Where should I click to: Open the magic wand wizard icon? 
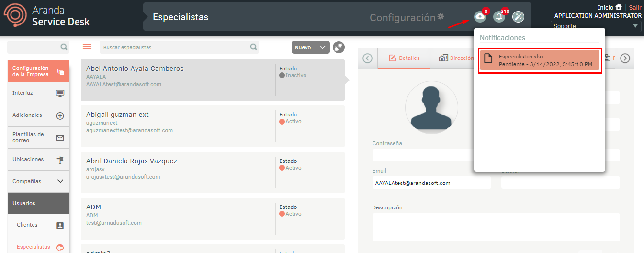[518, 17]
